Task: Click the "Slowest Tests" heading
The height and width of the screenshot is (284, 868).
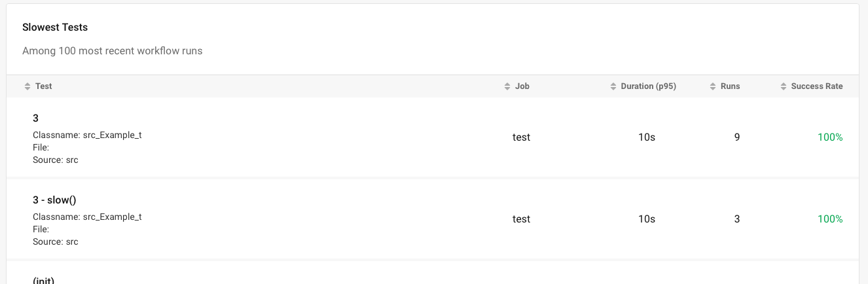Action: [x=55, y=27]
